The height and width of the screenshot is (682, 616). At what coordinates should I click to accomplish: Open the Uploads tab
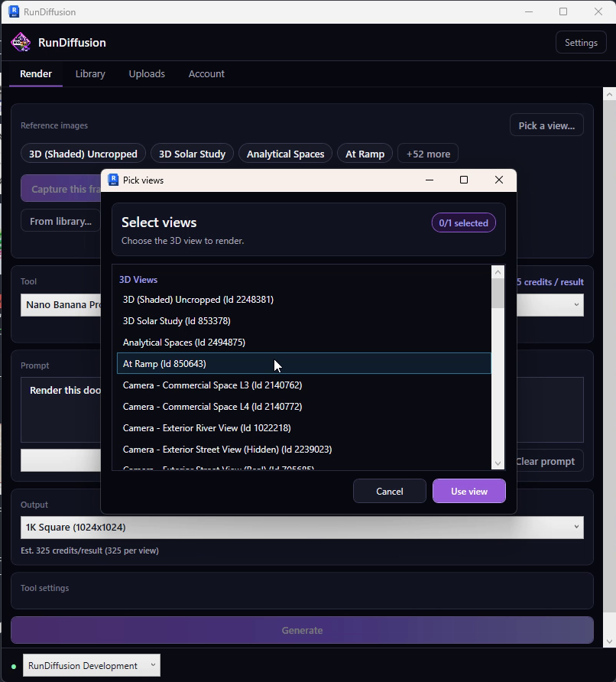pos(147,73)
